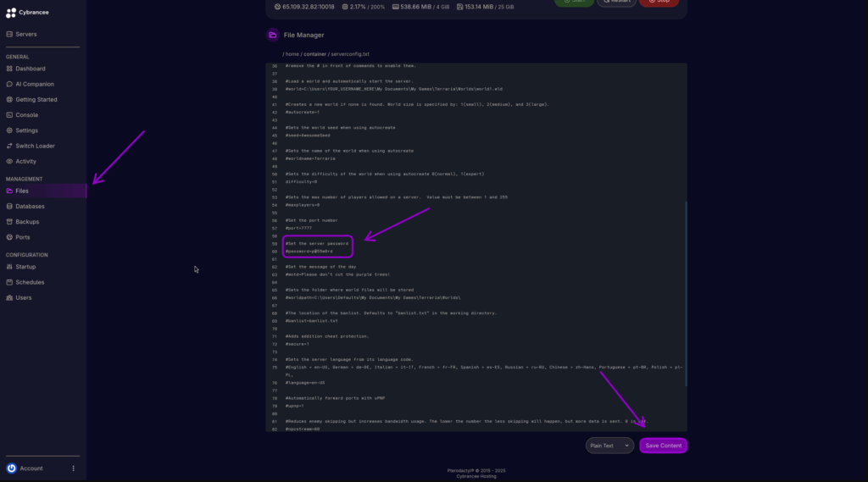The width and height of the screenshot is (868, 482).
Task: Open the Backups section
Action: [23, 222]
